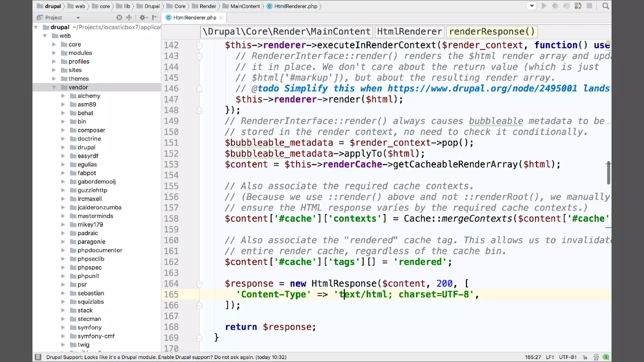Open the Hector inspector icon in status bar

coord(596,357)
